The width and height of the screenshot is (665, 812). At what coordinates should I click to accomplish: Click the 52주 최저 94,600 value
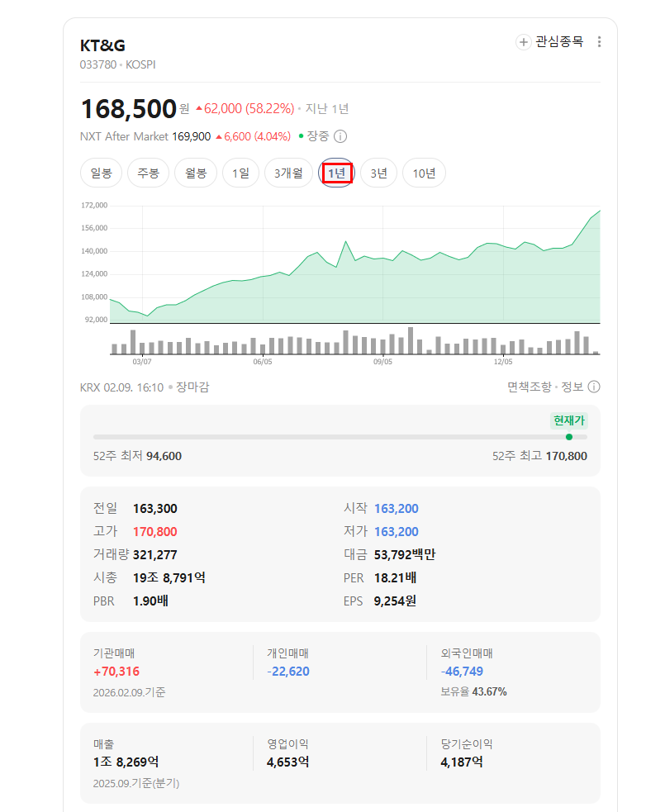[x=164, y=456]
